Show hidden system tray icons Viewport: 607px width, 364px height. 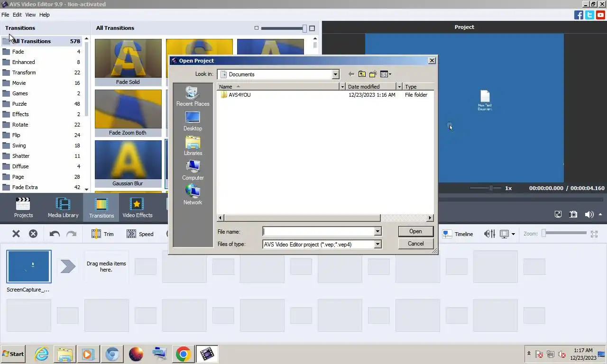click(529, 354)
